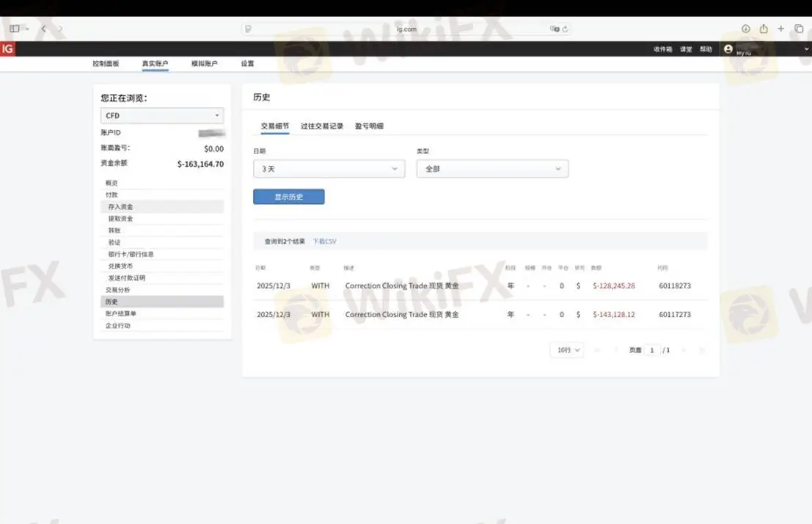
Task: Go forward with browser forward arrow
Action: [60, 29]
